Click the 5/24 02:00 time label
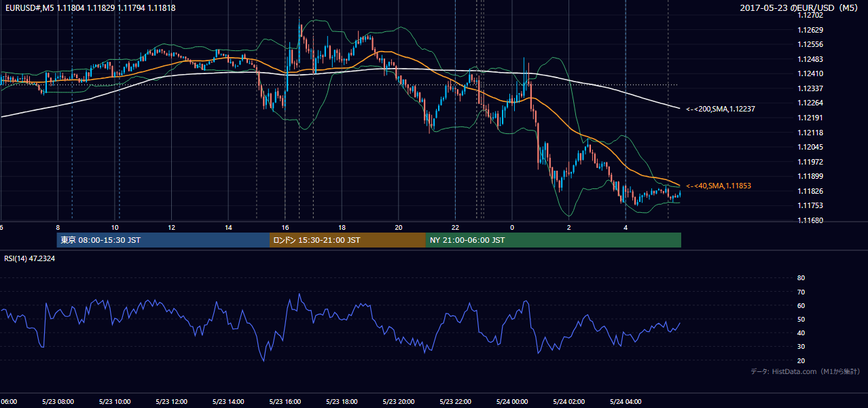Image resolution: width=868 pixels, height=408 pixels. click(568, 401)
